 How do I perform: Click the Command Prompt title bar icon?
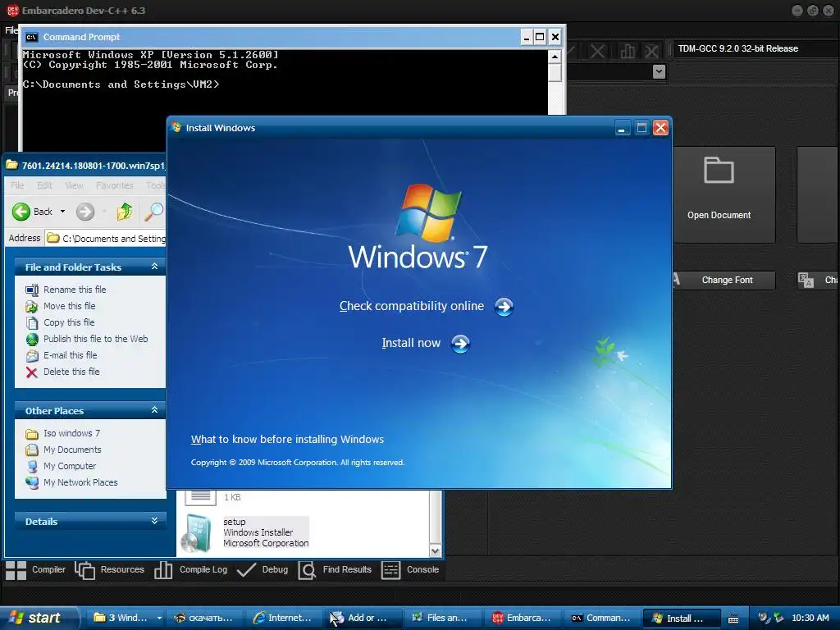(32, 37)
